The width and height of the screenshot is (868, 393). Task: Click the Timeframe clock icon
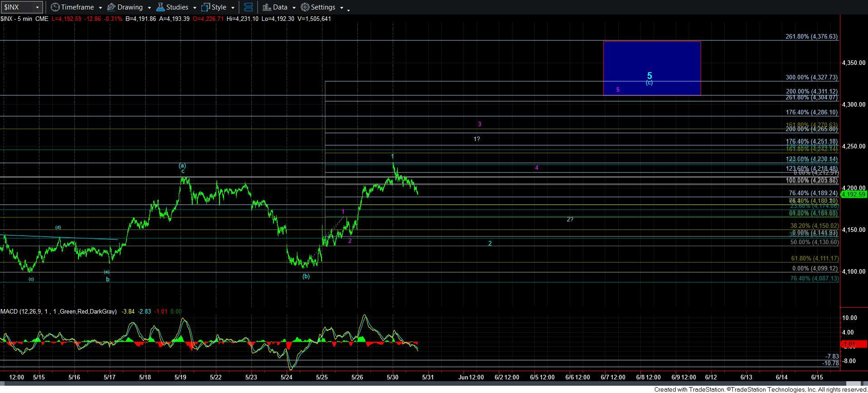[55, 7]
